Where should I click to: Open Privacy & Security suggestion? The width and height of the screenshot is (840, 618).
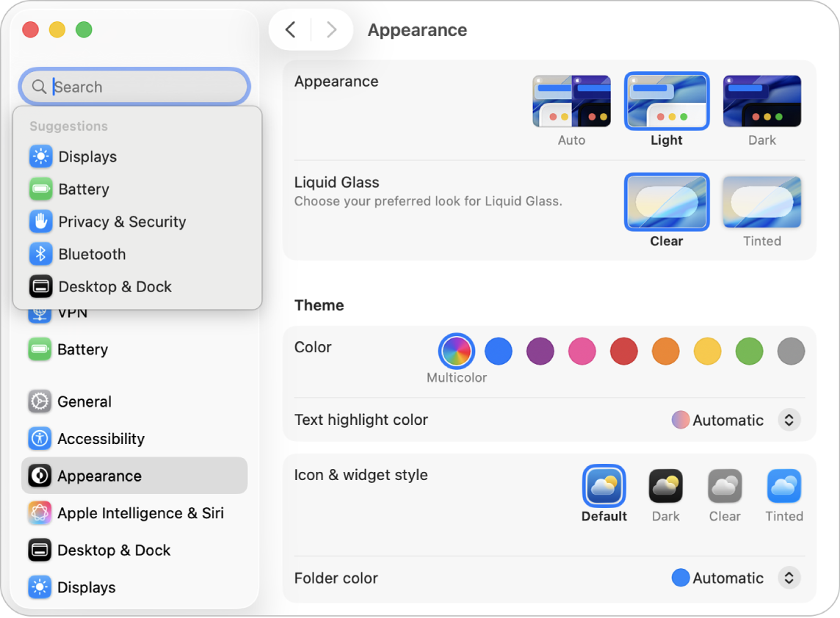click(122, 221)
